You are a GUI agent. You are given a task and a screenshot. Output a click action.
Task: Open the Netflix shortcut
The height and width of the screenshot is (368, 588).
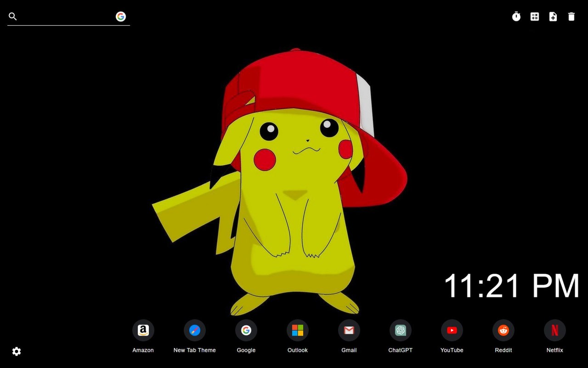554,330
